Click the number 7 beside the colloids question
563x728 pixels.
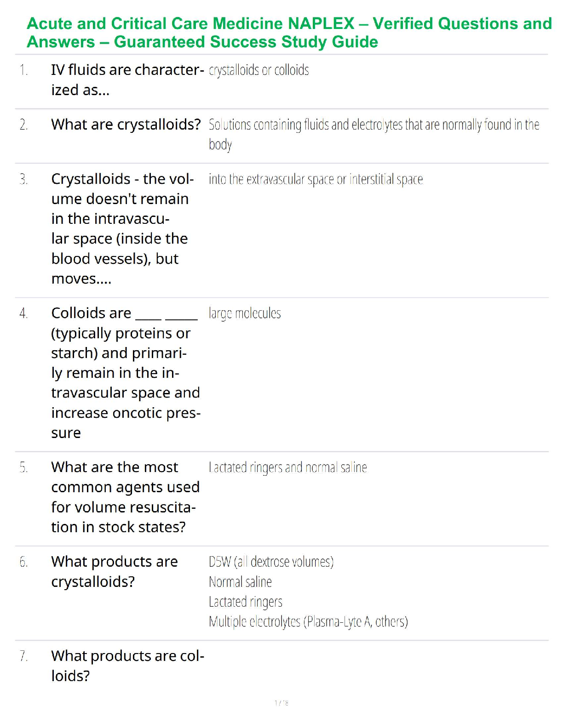pos(24,656)
